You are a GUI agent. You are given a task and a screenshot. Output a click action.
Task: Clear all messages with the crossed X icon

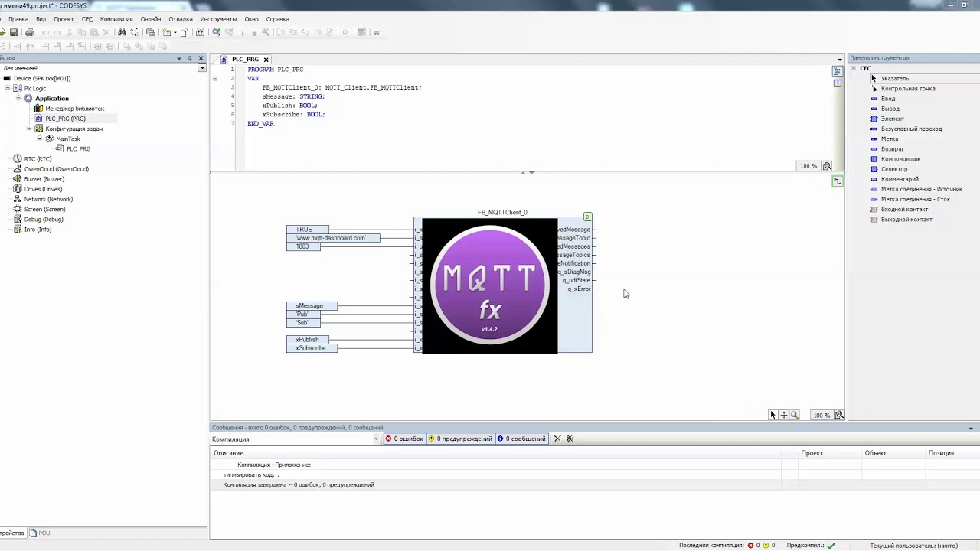pyautogui.click(x=570, y=439)
